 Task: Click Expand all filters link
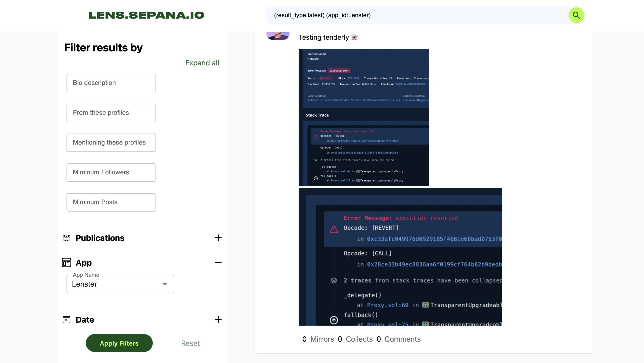(202, 62)
